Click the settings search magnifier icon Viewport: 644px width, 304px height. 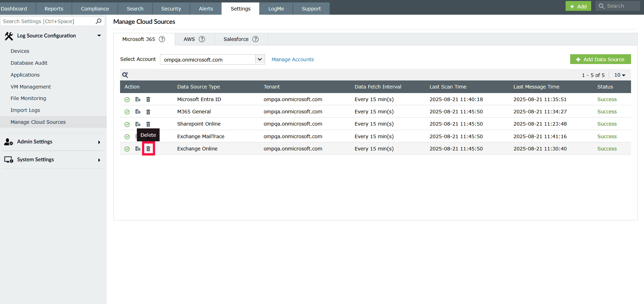point(99,21)
